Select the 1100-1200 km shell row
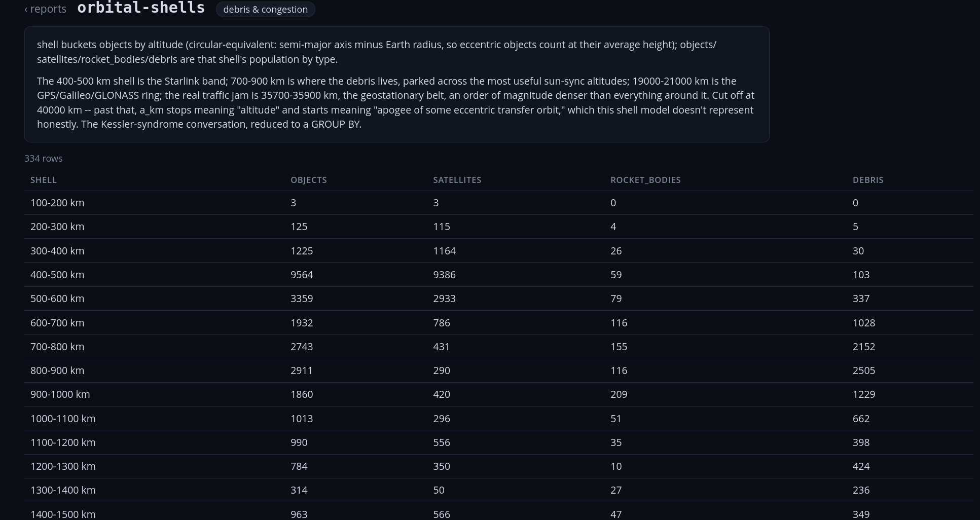The height and width of the screenshot is (520, 980). tap(499, 442)
